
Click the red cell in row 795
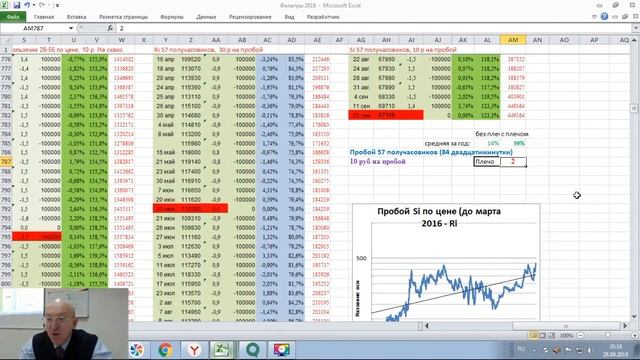(37, 237)
